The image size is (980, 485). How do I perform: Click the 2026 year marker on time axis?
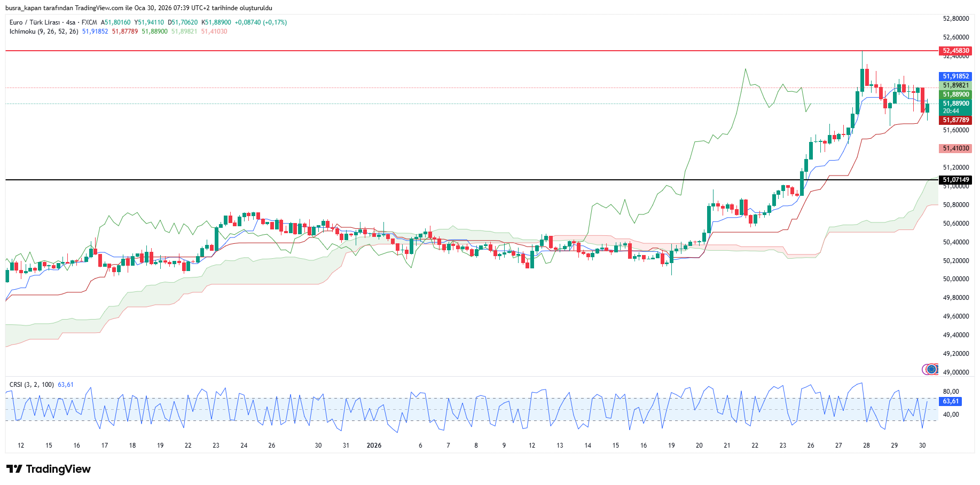click(x=374, y=446)
